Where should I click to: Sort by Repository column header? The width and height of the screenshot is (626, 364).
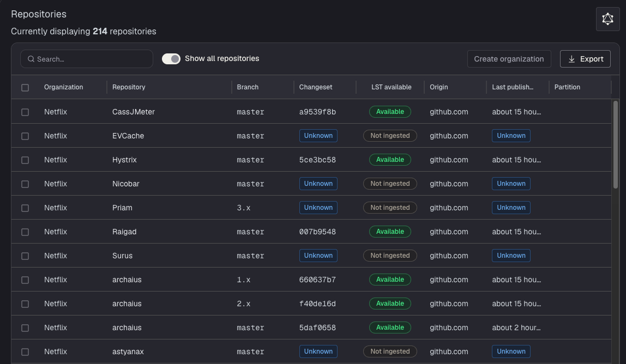click(x=129, y=87)
